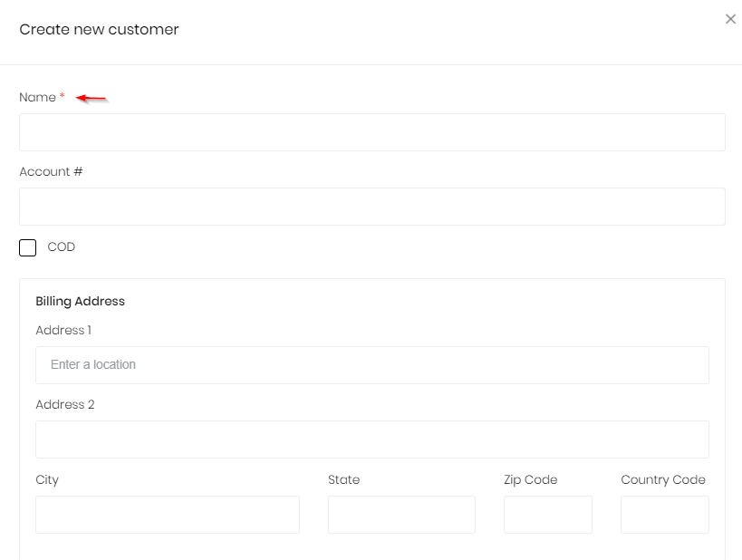
Task: Tick the COD checkbox
Action: point(28,247)
